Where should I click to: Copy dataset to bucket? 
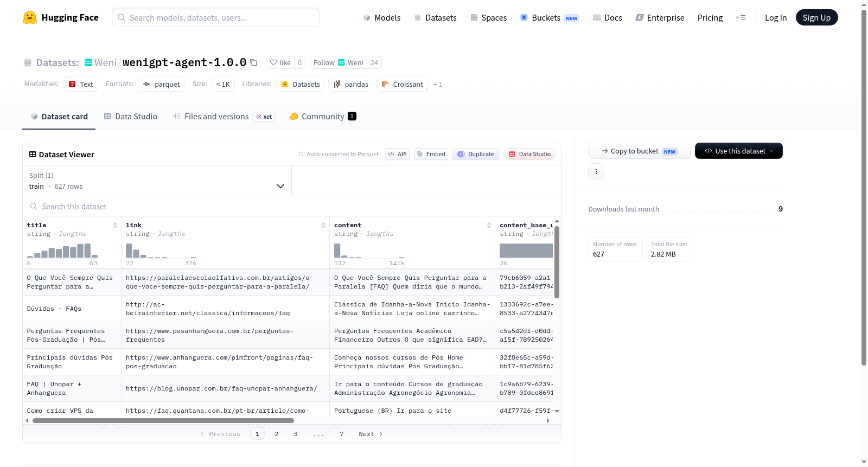[x=639, y=151]
